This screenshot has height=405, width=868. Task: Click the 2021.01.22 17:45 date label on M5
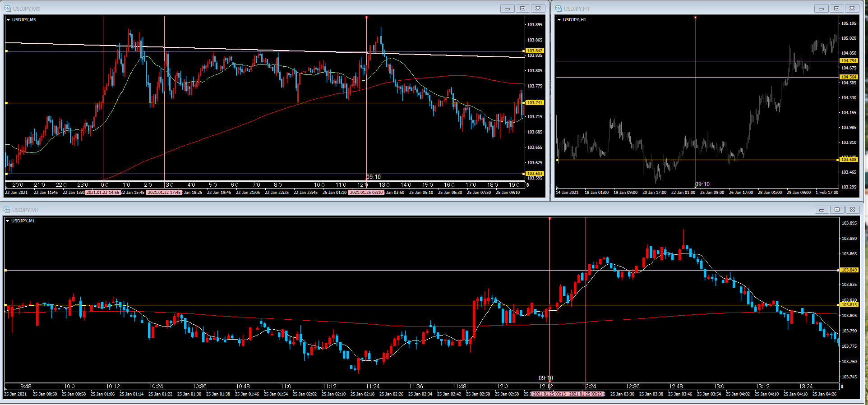point(164,193)
